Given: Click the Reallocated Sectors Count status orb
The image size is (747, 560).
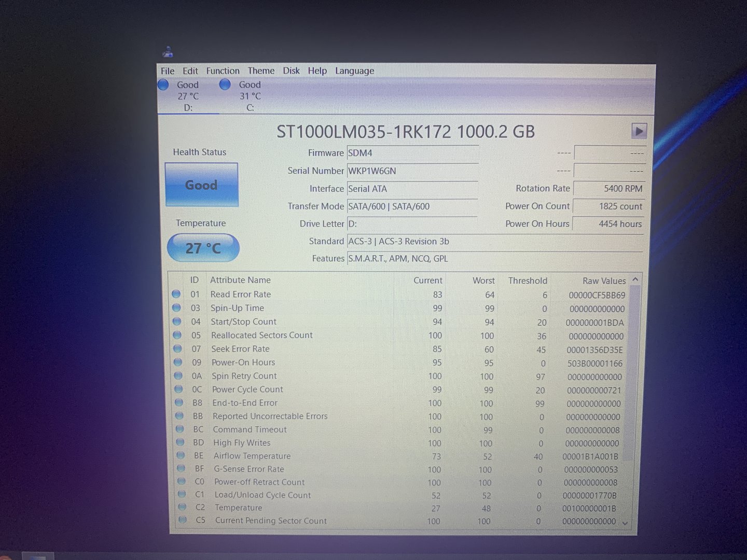Looking at the screenshot, I should 177,335.
